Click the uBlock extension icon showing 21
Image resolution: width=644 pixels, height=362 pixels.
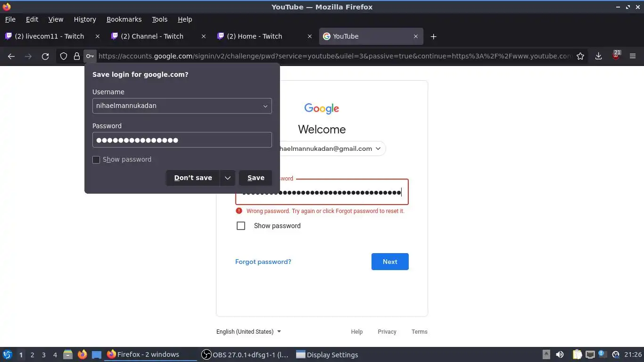point(616,56)
